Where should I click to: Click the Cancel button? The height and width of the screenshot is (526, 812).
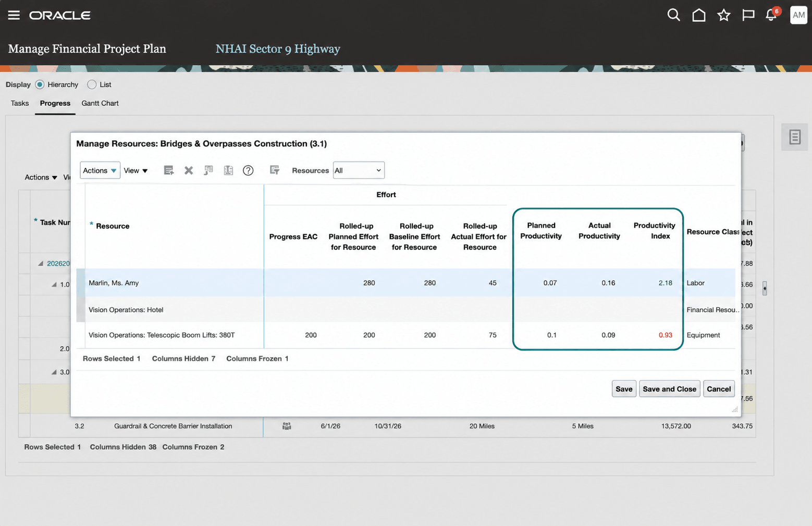(x=719, y=389)
